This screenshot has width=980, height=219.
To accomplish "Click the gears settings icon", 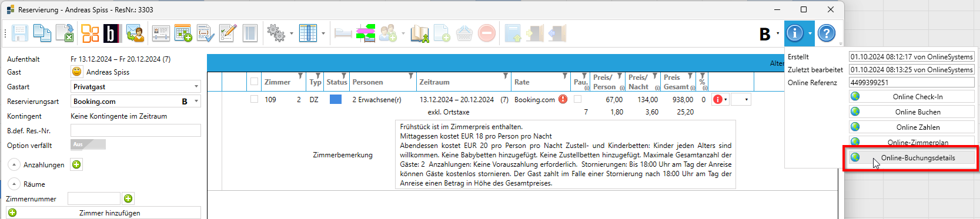I will [x=276, y=33].
